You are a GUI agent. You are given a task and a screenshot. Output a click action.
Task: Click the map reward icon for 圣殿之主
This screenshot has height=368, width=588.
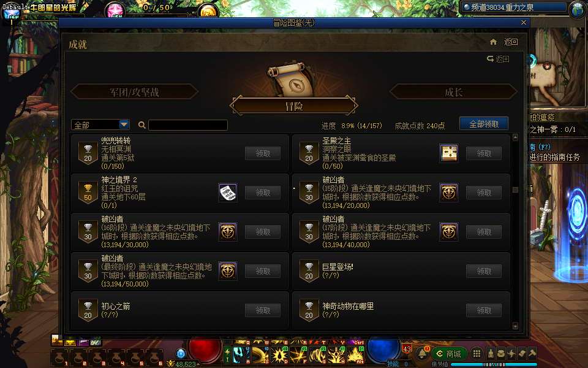pyautogui.click(x=449, y=153)
